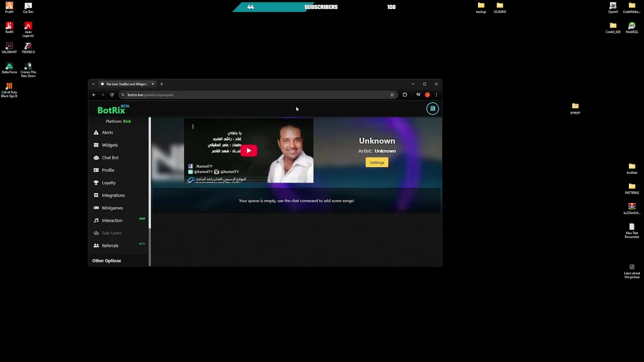Click the empty queue message text
This screenshot has height=362, width=644.
(x=296, y=201)
